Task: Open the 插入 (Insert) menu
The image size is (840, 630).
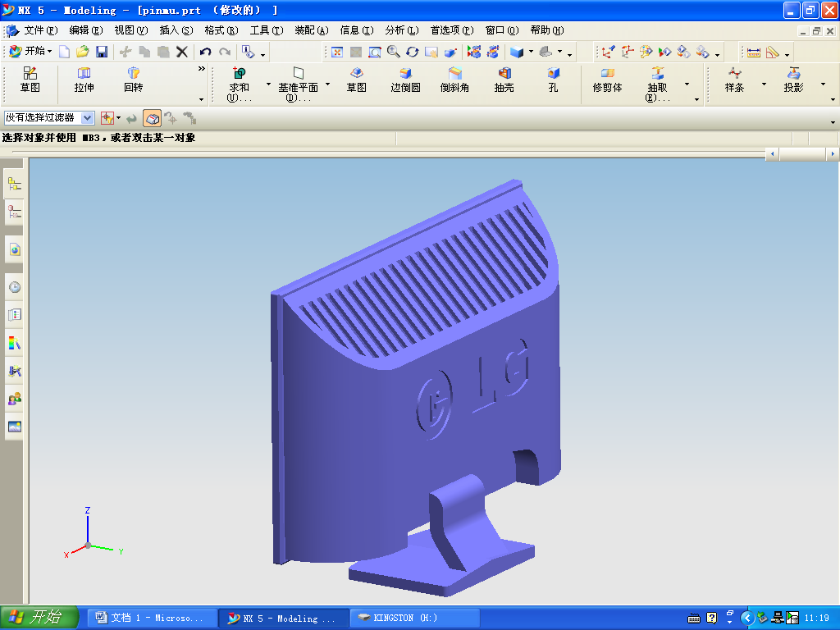Action: (176, 30)
